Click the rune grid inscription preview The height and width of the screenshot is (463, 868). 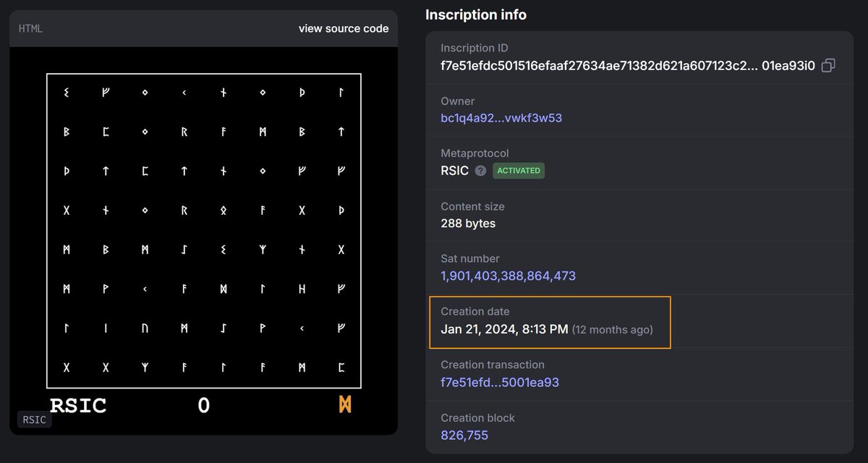pyautogui.click(x=204, y=231)
